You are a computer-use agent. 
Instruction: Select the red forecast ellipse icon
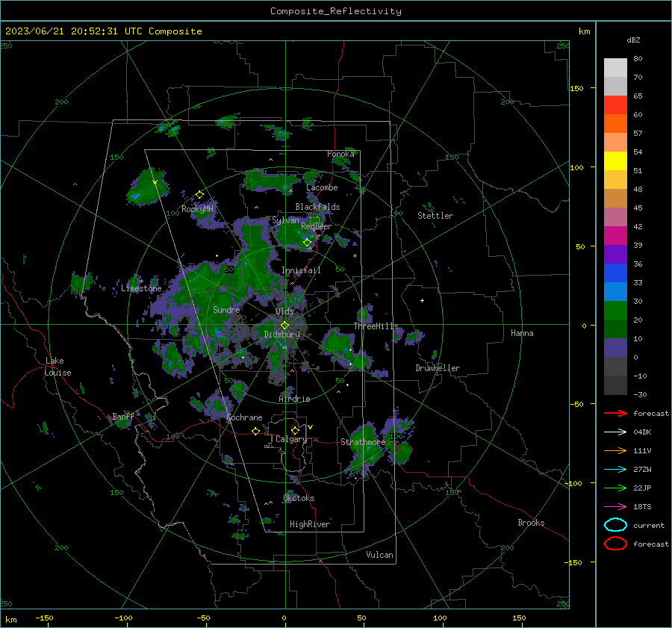pos(615,544)
